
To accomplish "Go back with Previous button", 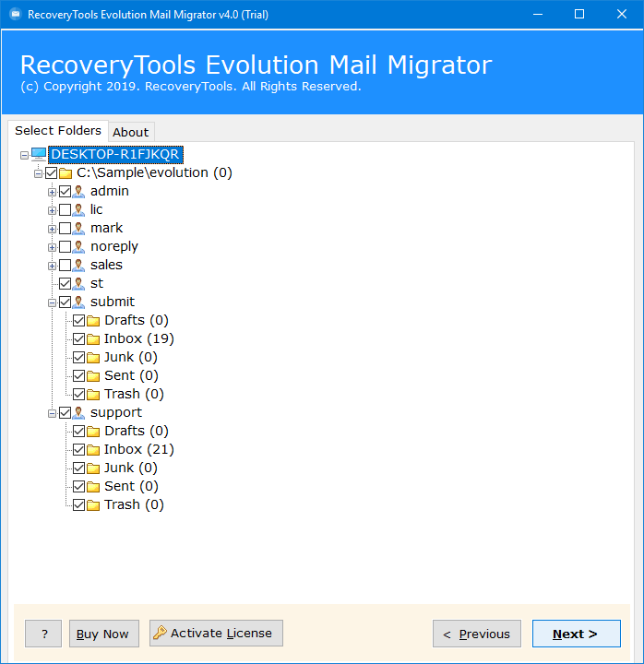I will pos(477,634).
